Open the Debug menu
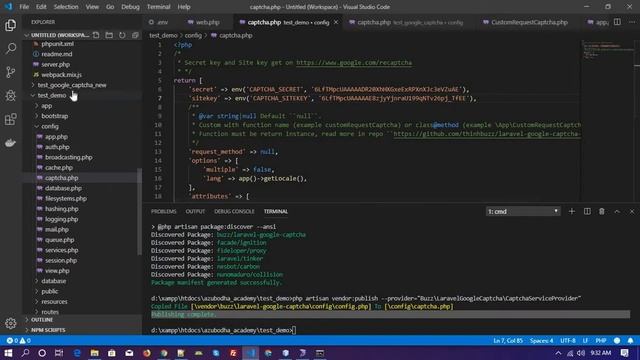The height and width of the screenshot is (360, 640). click(130, 7)
